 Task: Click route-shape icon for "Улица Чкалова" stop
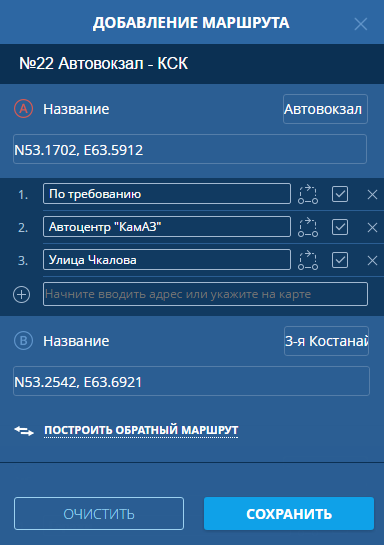tap(308, 260)
